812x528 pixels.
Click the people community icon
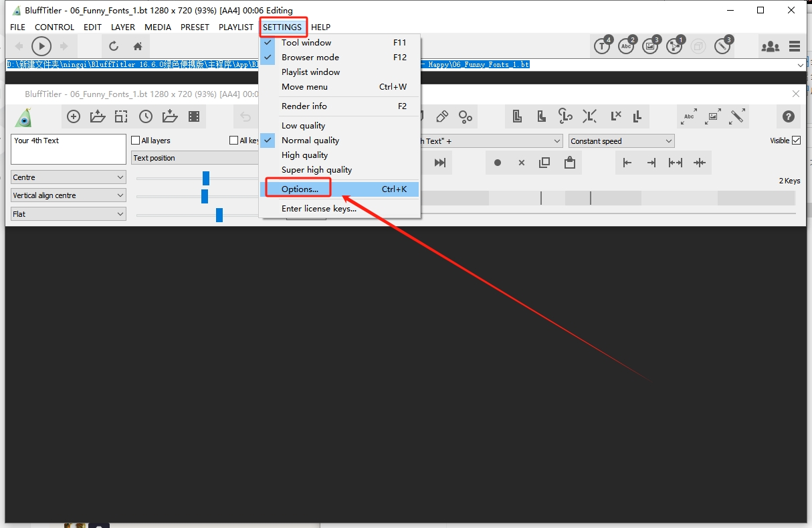coord(771,46)
